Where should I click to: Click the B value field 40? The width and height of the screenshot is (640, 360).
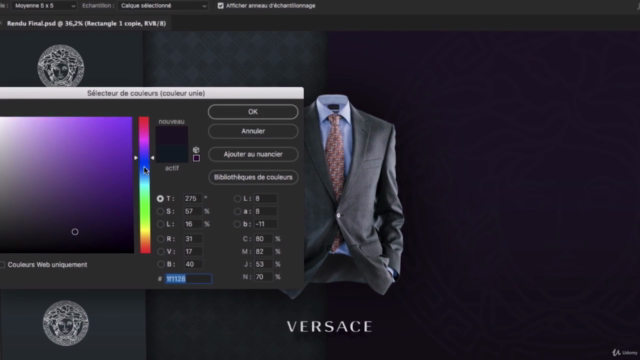tap(192, 264)
